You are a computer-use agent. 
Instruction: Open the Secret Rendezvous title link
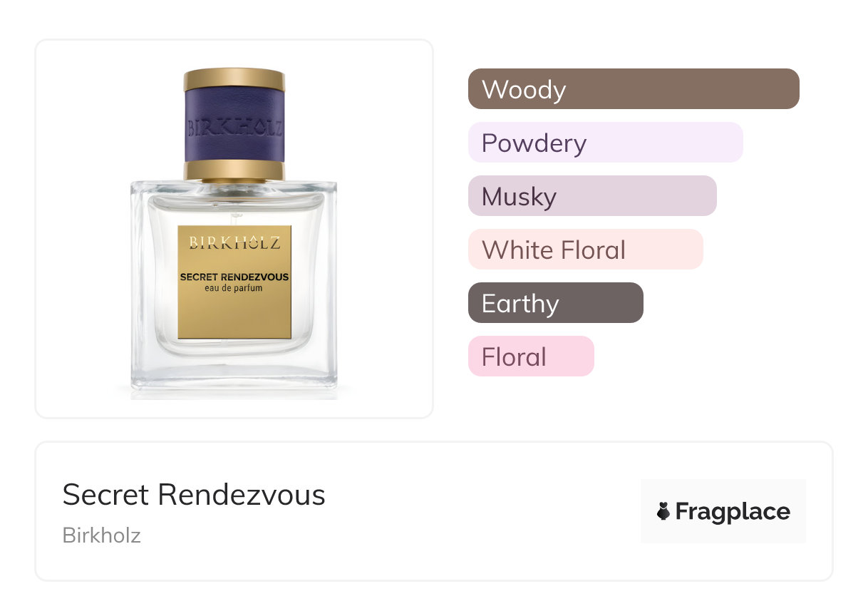click(x=194, y=495)
